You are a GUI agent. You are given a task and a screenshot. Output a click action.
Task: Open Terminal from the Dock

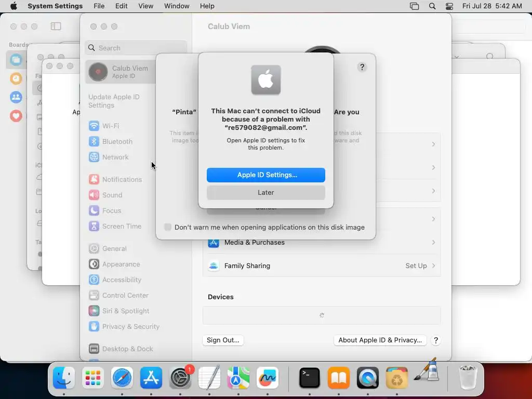click(x=310, y=378)
